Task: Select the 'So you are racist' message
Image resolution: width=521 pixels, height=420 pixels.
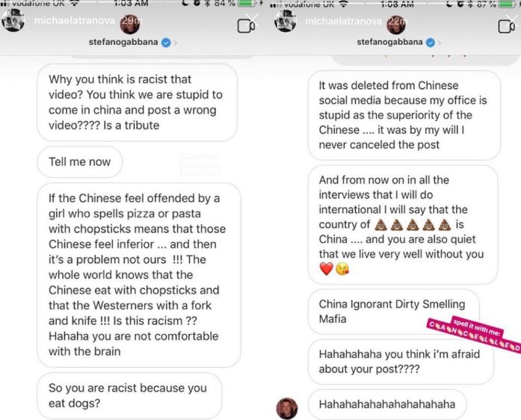Action: pyautogui.click(x=129, y=395)
